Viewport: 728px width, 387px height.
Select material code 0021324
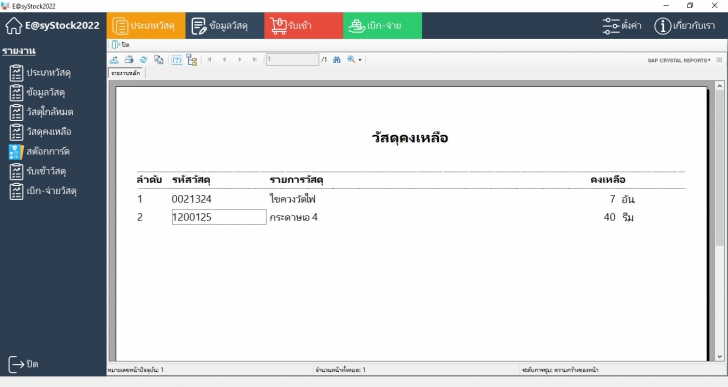click(191, 199)
